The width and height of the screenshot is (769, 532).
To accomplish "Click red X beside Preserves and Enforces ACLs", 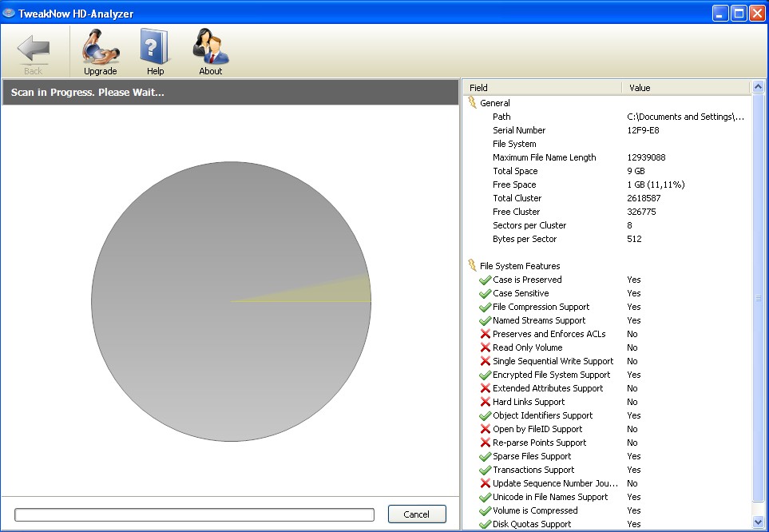I will click(x=485, y=334).
